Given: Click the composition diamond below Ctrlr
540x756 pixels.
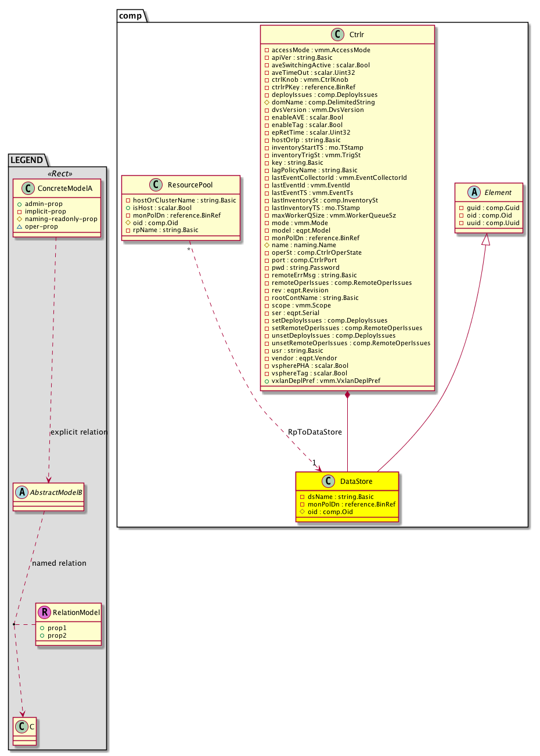Looking at the screenshot, I should pyautogui.click(x=347, y=396).
